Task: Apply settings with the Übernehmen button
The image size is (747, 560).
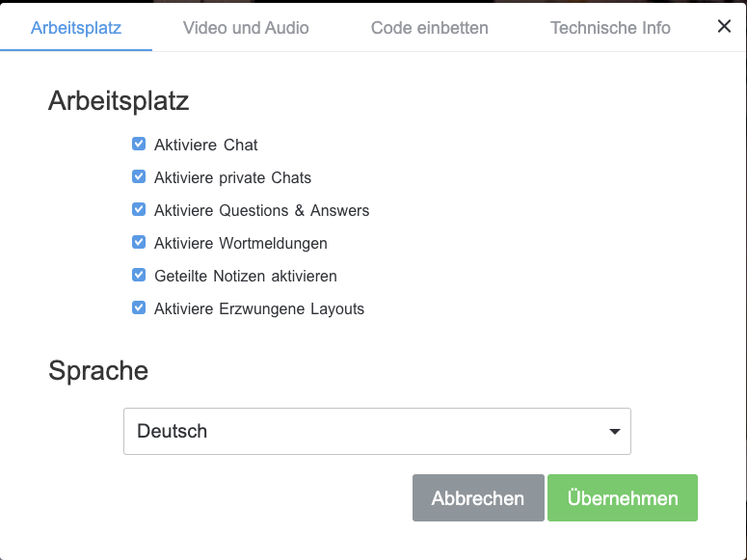Action: (x=623, y=497)
